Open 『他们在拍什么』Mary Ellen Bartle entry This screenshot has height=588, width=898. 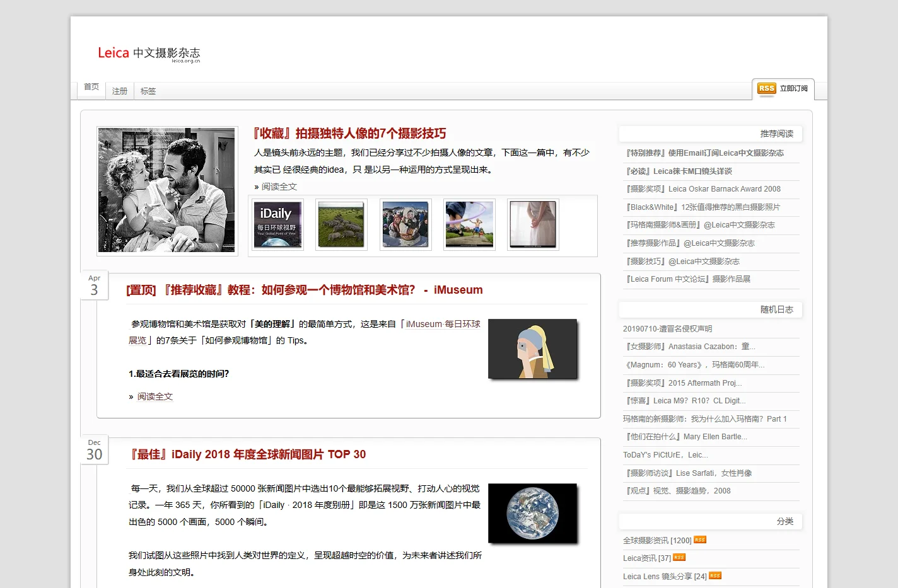coord(685,437)
